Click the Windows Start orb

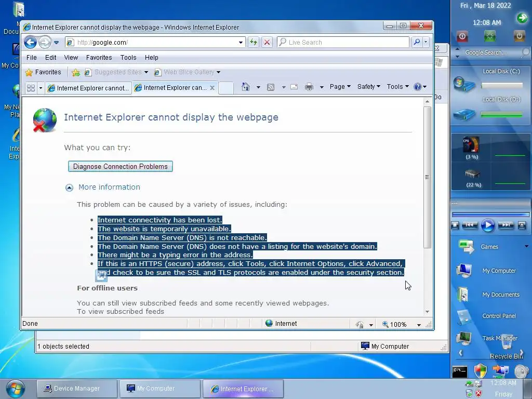(x=15, y=390)
